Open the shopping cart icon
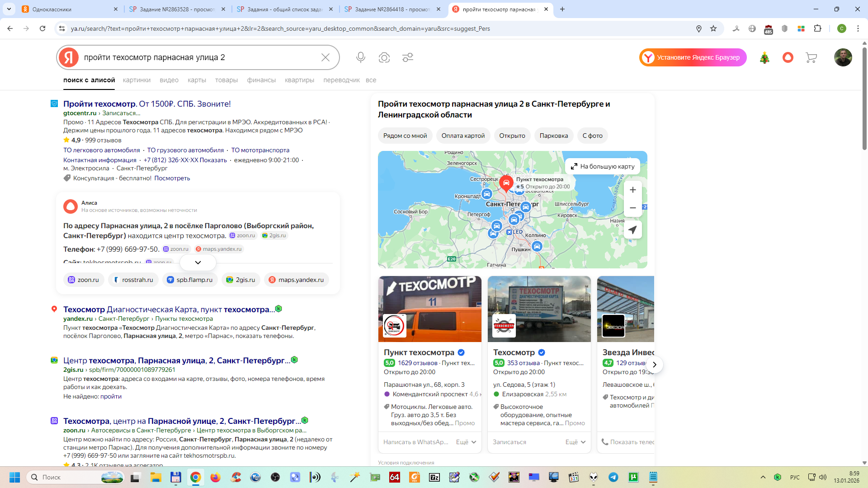 pos(811,57)
